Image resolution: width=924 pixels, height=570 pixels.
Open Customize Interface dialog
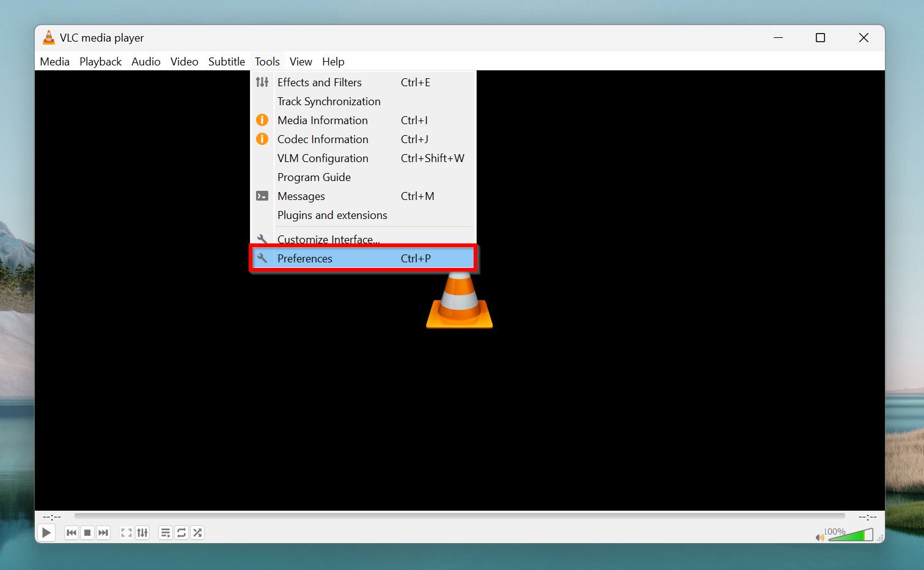pyautogui.click(x=328, y=239)
